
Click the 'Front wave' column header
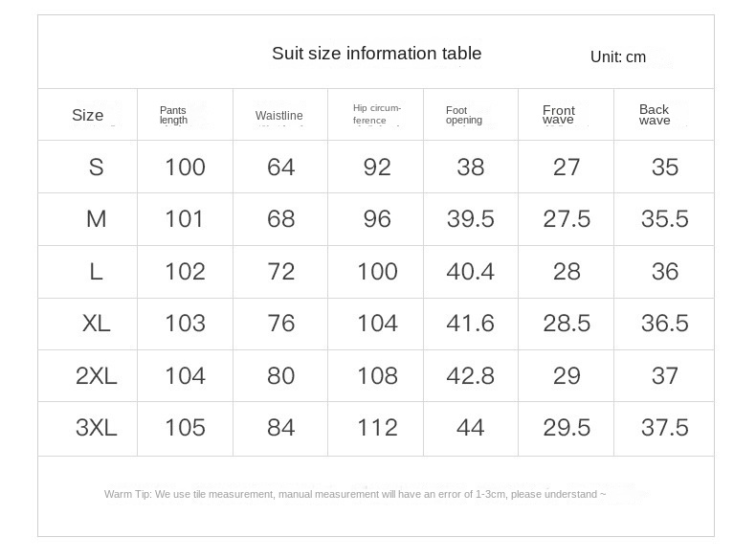[559, 115]
